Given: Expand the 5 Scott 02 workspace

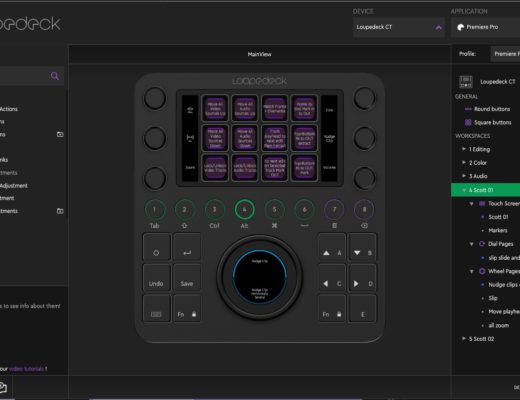Looking at the screenshot, I should (464, 339).
